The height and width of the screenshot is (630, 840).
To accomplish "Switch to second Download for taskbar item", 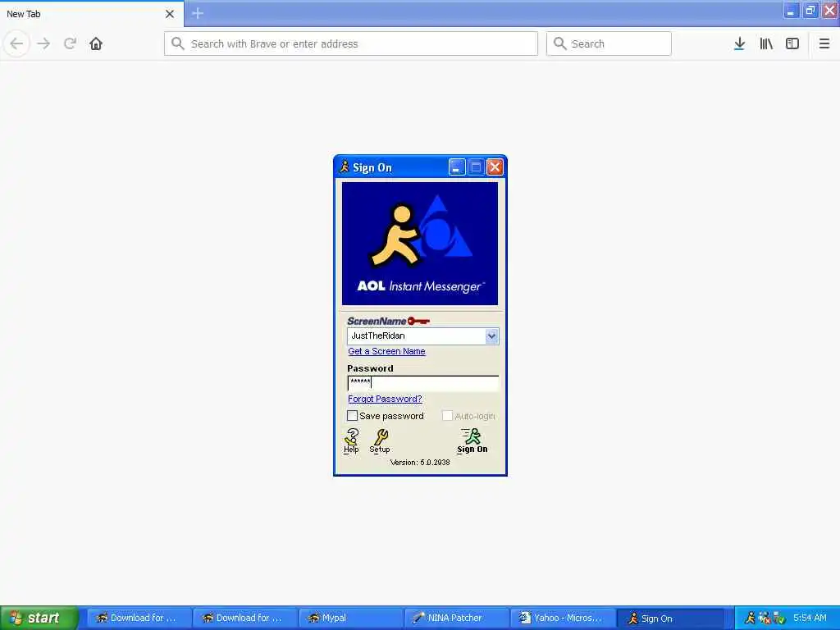I will point(244,619).
